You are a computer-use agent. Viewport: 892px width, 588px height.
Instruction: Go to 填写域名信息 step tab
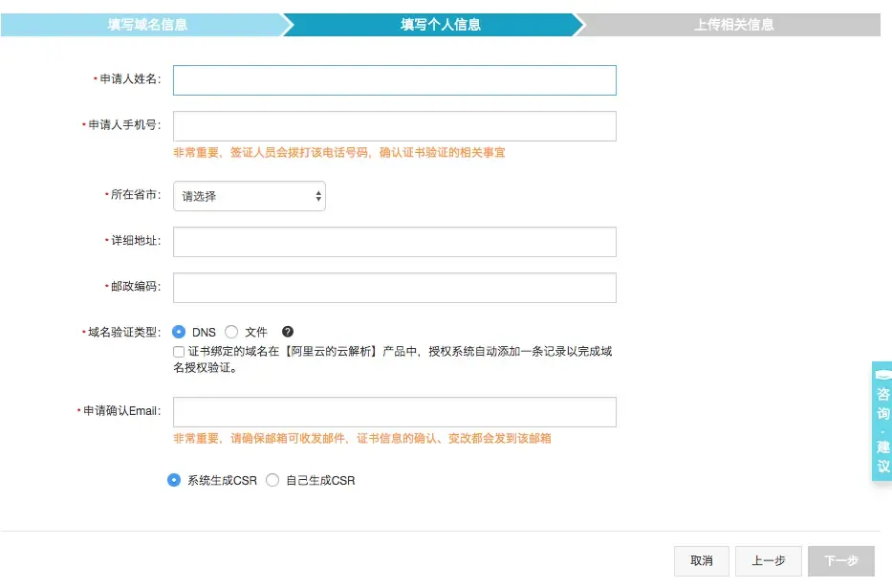[x=147, y=25]
